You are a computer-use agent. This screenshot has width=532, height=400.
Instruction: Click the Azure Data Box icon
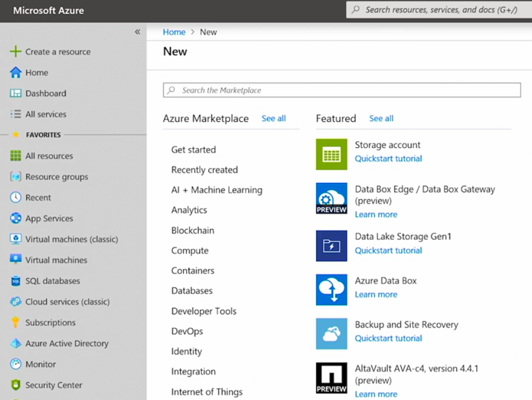[331, 290]
